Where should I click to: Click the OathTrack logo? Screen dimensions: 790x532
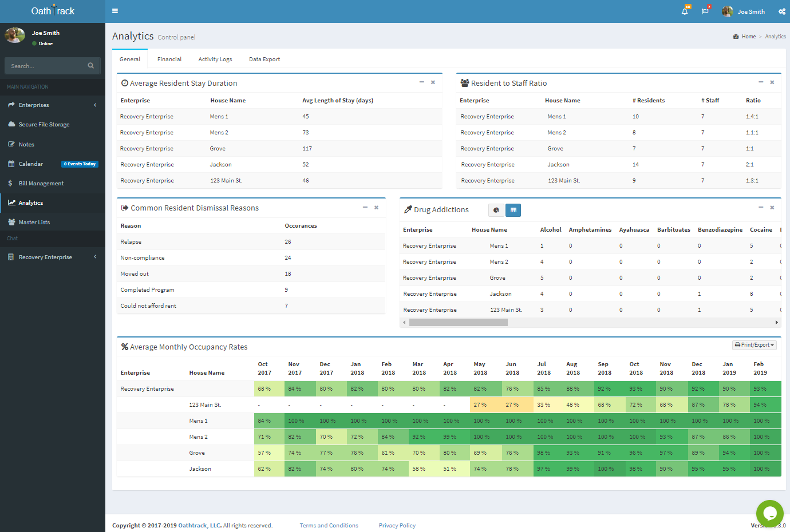[53, 11]
